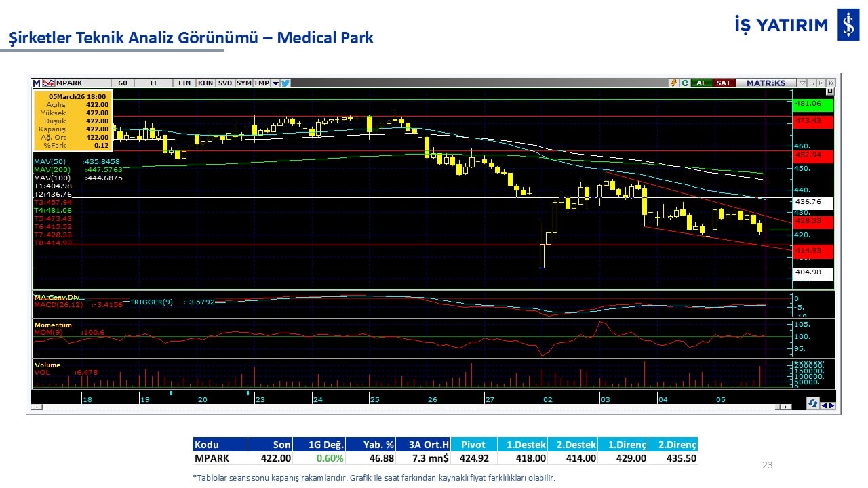Toggle the KHN option in toolbar
Viewport: 868px width, 488px height.
(205, 83)
